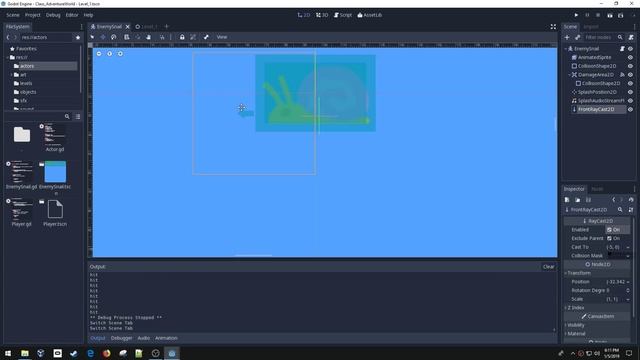The width and height of the screenshot is (640, 360).
Task: Expand the Material section
Action: click(x=576, y=334)
